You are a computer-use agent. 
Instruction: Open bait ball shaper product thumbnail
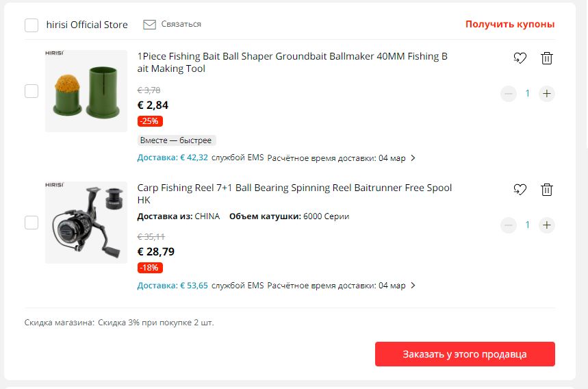pos(86,91)
